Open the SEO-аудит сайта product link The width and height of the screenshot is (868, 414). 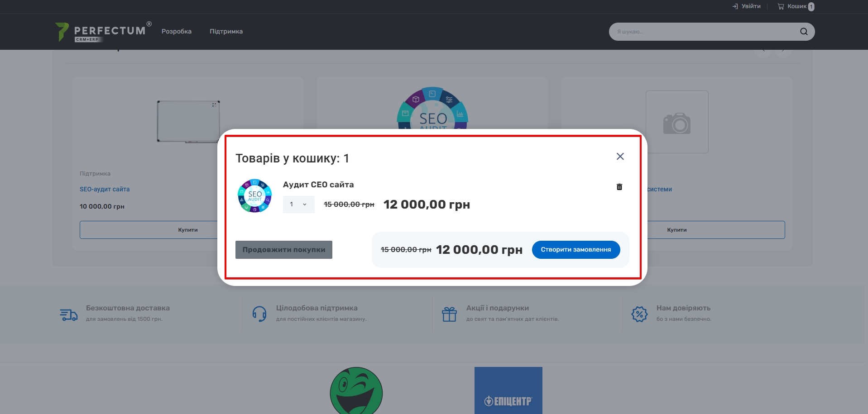(105, 189)
